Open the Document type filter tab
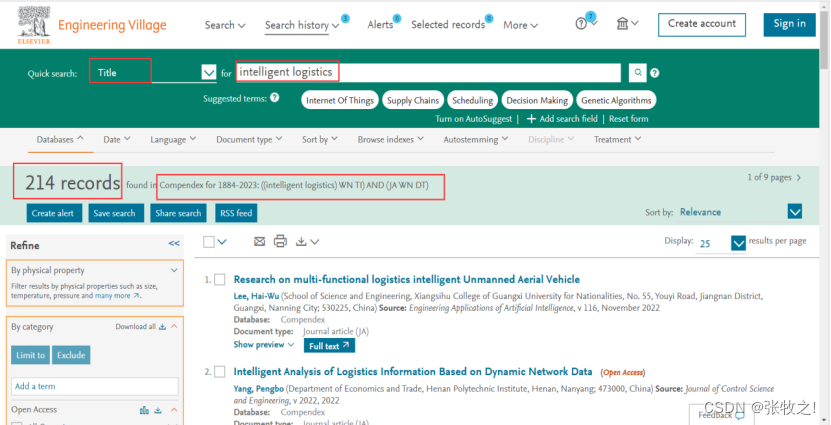The image size is (831, 425). tap(249, 139)
